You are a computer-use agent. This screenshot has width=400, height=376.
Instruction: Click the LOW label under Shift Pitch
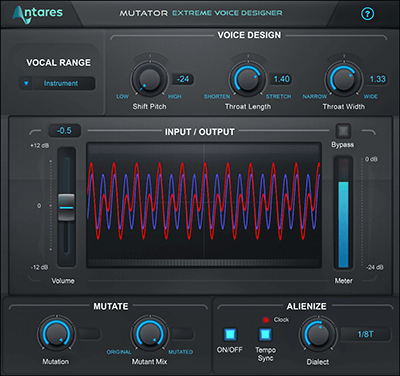tap(122, 96)
